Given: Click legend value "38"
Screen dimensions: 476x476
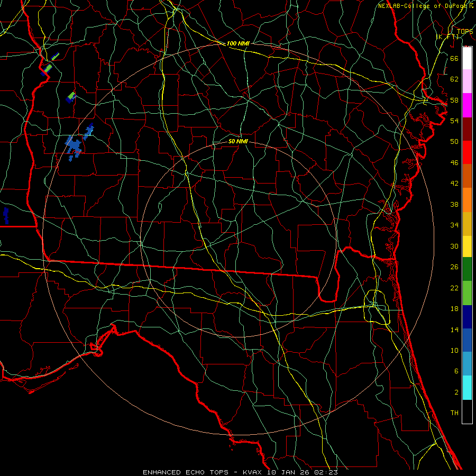Looking at the screenshot, I should [454, 204].
